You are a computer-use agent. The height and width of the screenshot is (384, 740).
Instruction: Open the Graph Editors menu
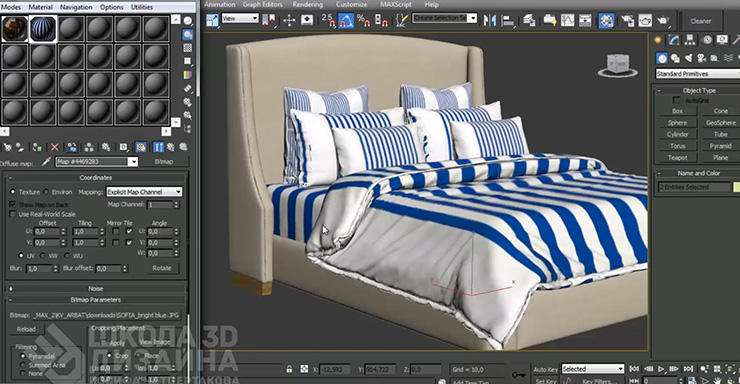[x=262, y=4]
